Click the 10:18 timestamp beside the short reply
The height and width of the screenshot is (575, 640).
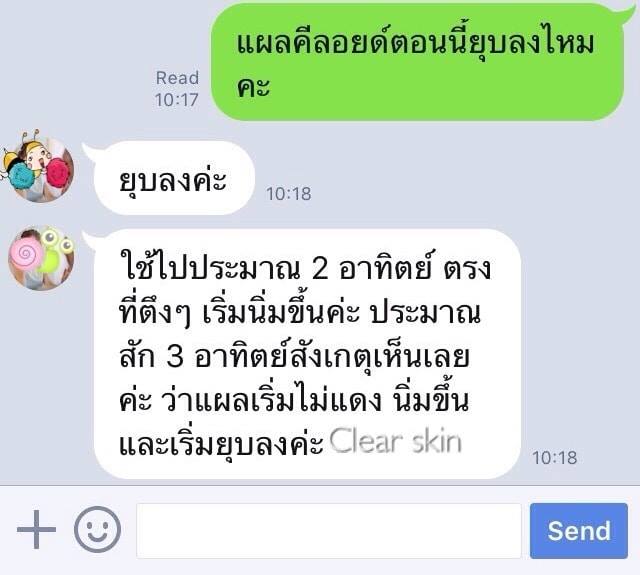[289, 193]
